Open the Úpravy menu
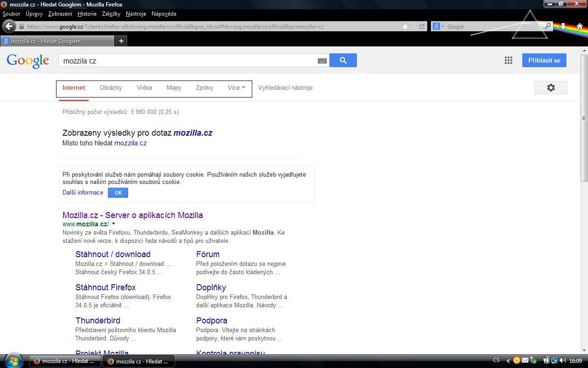The image size is (588, 368). click(x=34, y=14)
